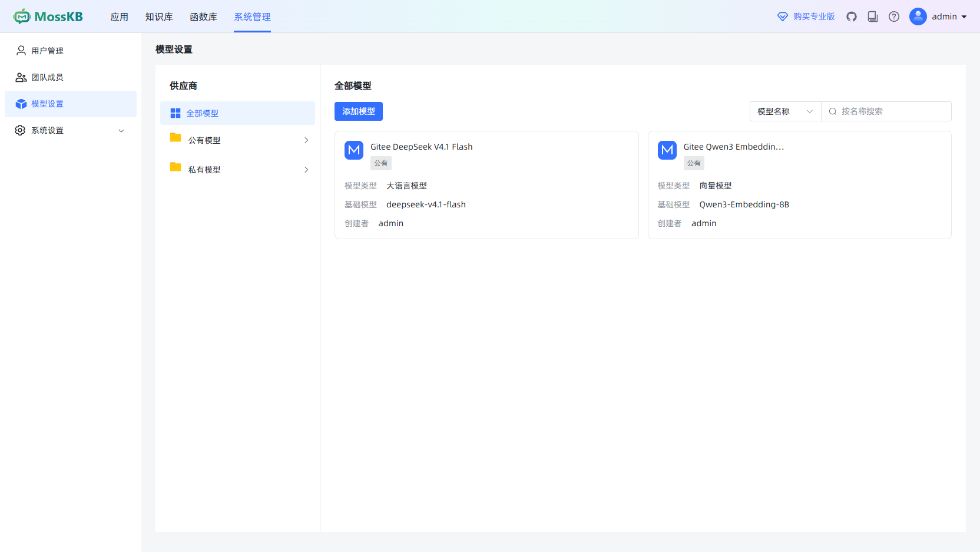The height and width of the screenshot is (552, 980).
Task: Click the 公有 tag on the DeepSeek card
Action: click(x=381, y=163)
